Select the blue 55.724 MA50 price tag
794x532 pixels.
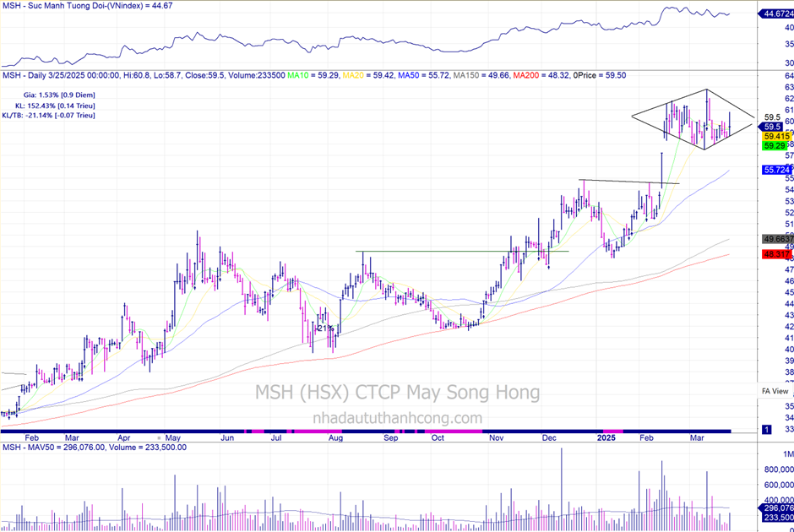(x=776, y=170)
